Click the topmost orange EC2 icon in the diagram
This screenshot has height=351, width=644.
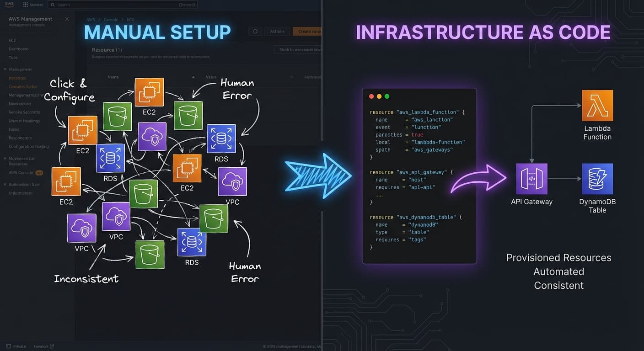tap(149, 91)
